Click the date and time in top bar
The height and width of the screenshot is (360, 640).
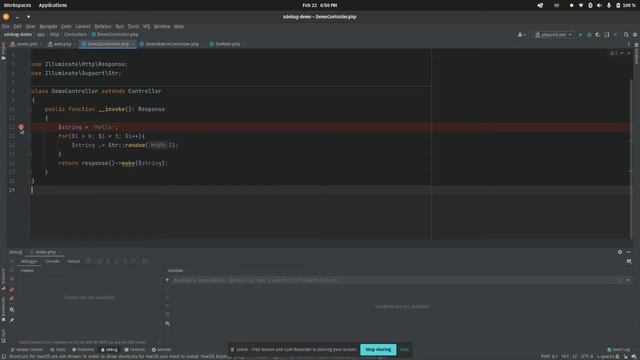tap(320, 5)
